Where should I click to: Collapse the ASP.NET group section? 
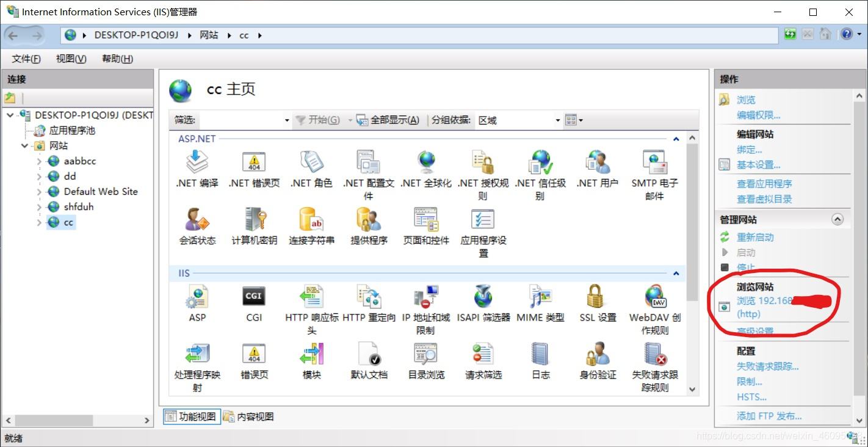676,139
